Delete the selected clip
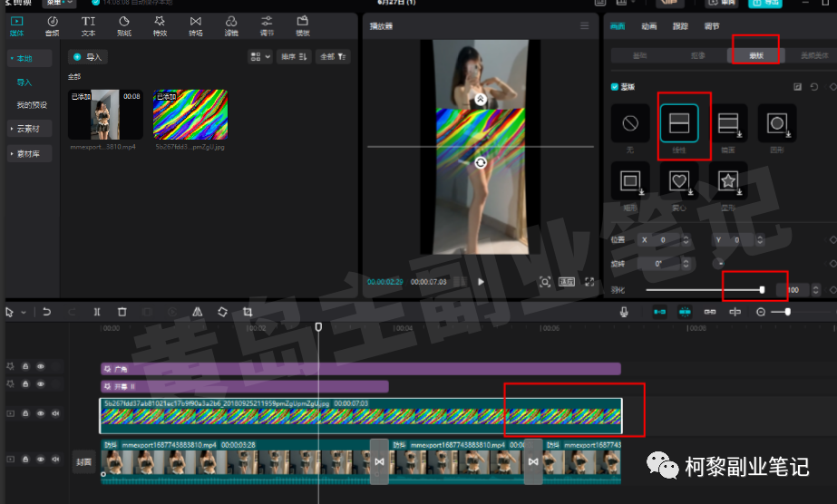Image resolution: width=837 pixels, height=504 pixels. click(122, 312)
